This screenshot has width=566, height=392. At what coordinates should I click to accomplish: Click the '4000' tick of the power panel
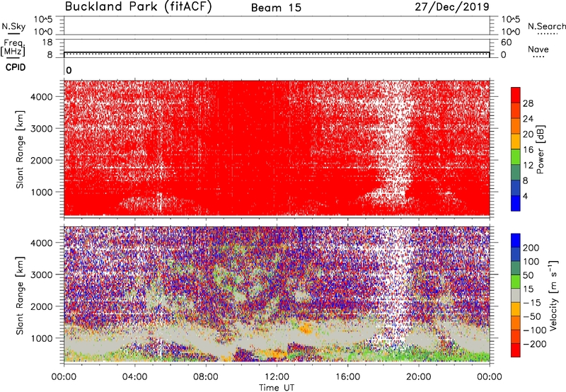41,97
